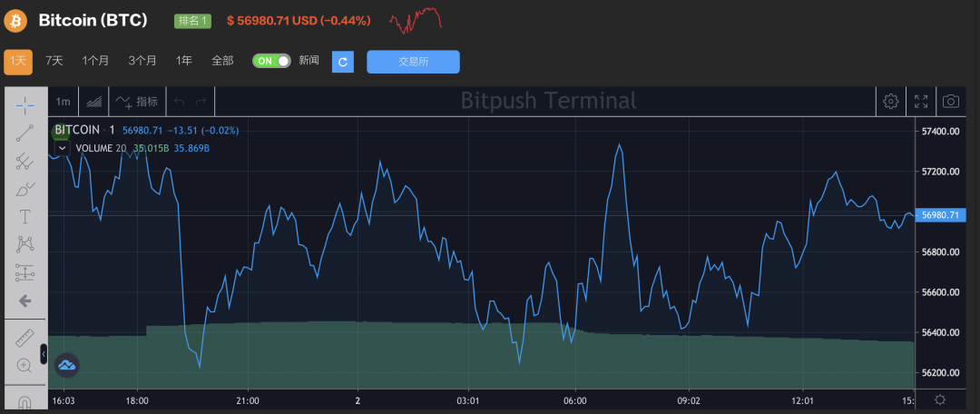Take a chart snapshot with camera icon
Screen dimensions: 980x414
(x=951, y=102)
